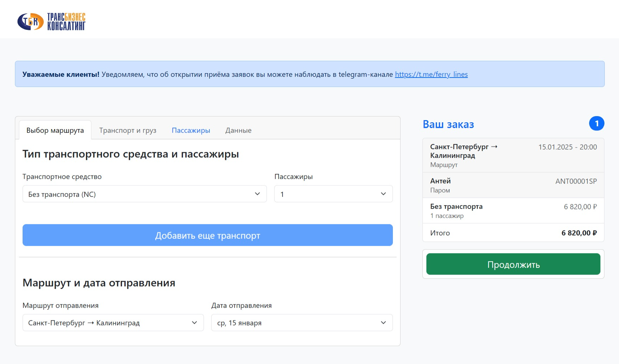Click the Ваш заказ heading

[448, 124]
